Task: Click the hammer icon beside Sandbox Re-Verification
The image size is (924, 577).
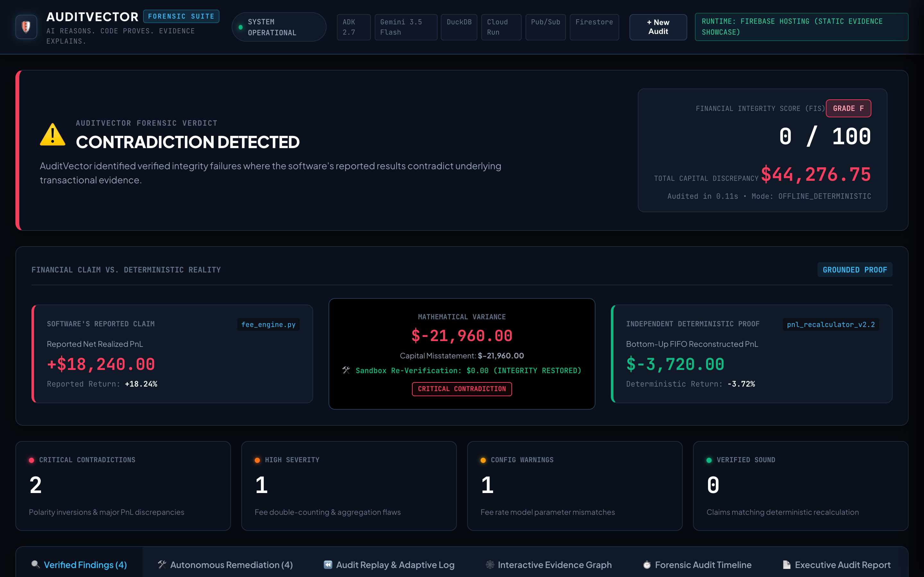Action: tap(346, 370)
